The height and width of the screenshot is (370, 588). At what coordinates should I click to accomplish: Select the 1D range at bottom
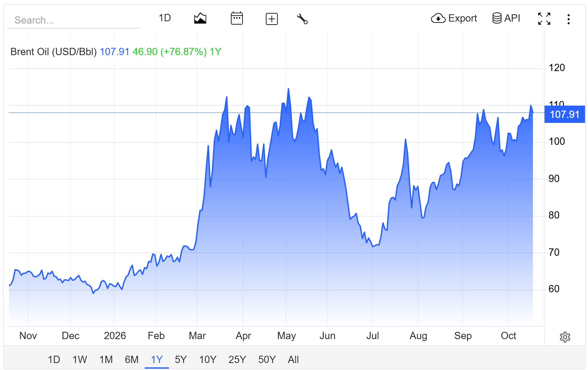point(54,359)
